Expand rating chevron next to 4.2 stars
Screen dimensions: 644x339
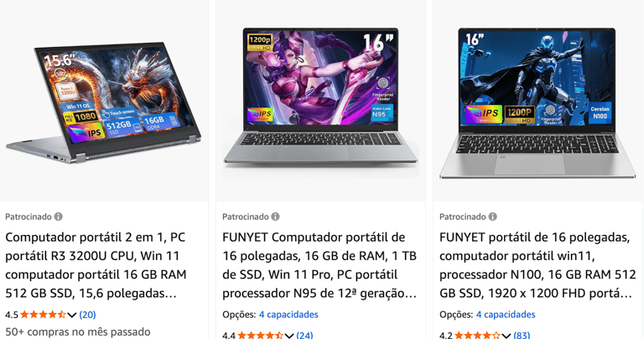pos(506,336)
